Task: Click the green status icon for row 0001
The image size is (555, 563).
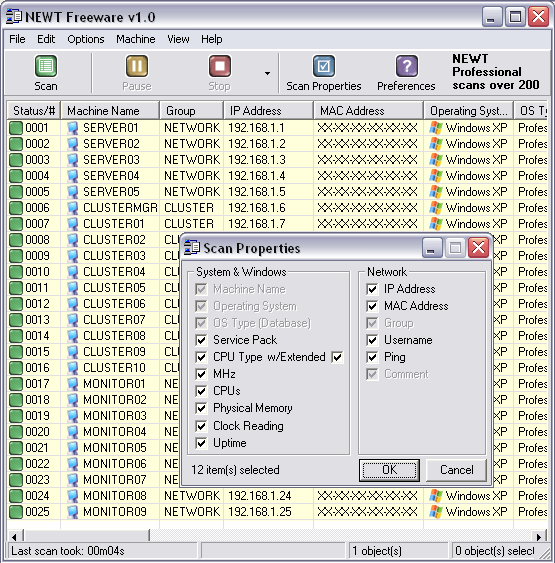Action: 16,128
